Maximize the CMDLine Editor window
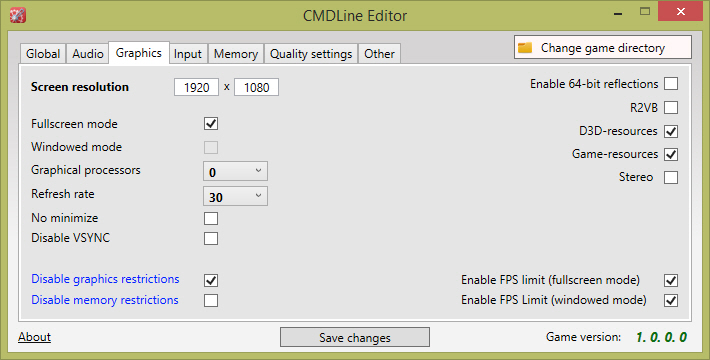 pyautogui.click(x=645, y=12)
